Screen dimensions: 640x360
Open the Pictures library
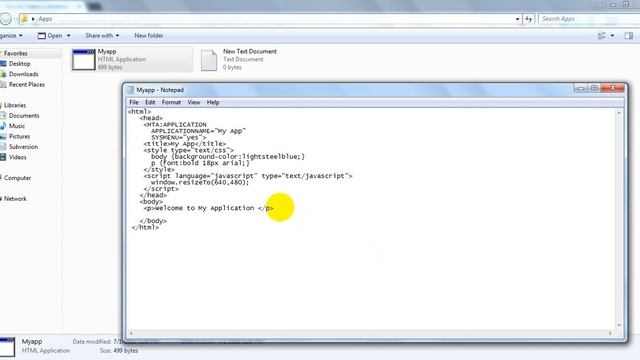pyautogui.click(x=19, y=136)
